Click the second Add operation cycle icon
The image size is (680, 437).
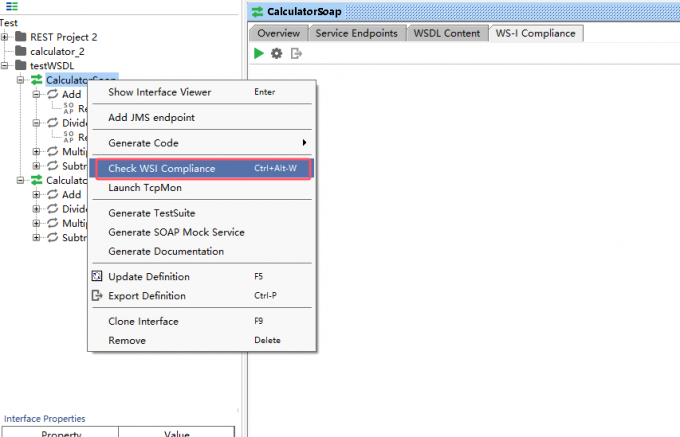point(52,194)
